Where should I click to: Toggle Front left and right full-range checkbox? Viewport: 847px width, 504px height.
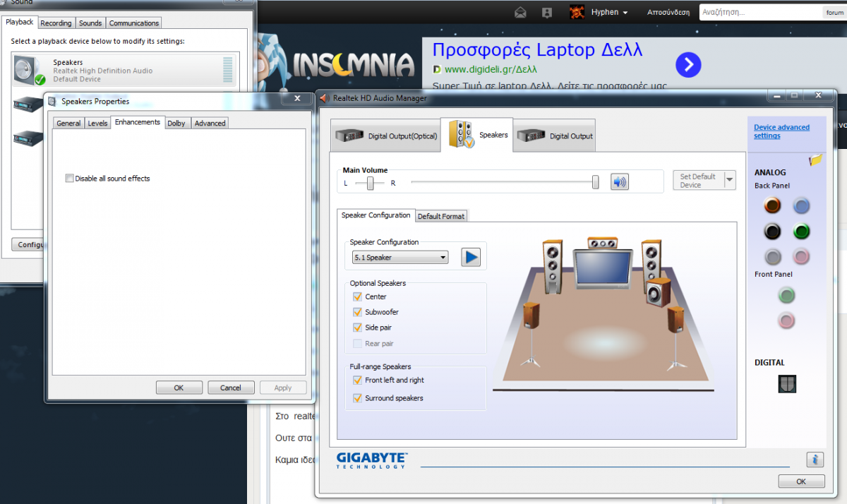point(357,380)
